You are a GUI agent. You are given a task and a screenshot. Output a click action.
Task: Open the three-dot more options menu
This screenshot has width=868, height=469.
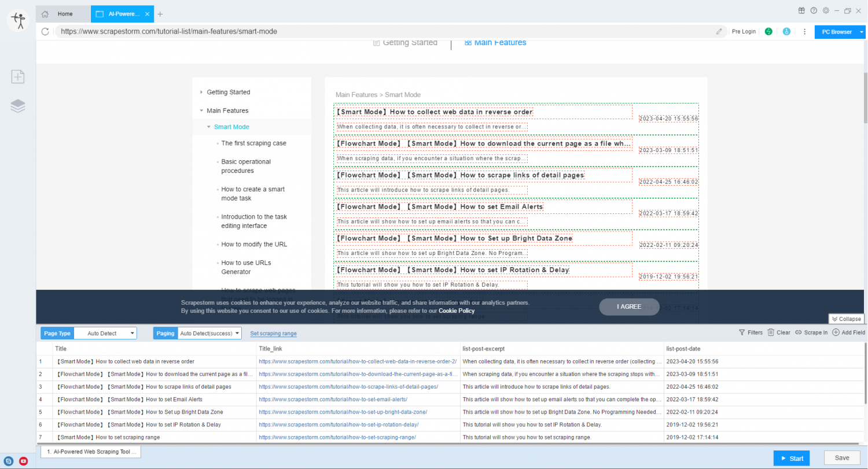click(804, 31)
